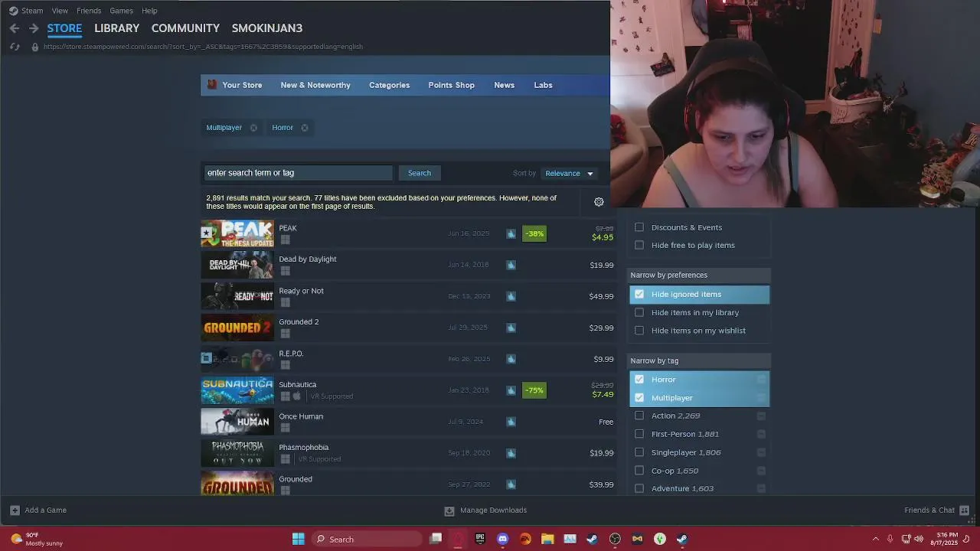This screenshot has height=551, width=980.
Task: Click the Search button
Action: (420, 173)
